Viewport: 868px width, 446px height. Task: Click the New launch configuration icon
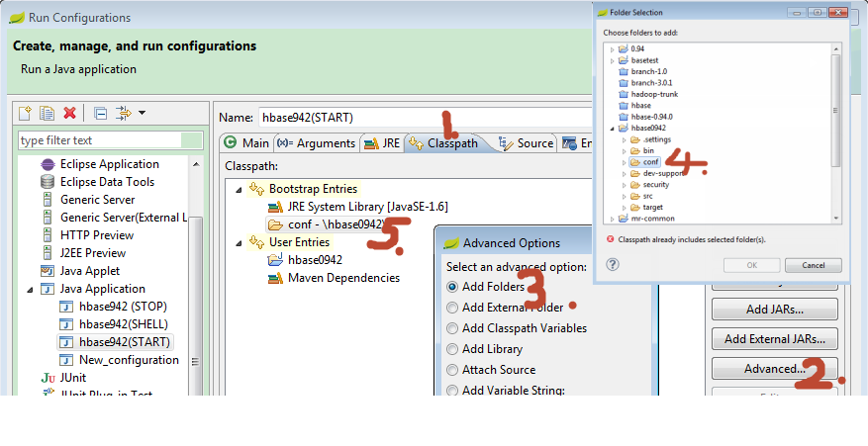26,113
